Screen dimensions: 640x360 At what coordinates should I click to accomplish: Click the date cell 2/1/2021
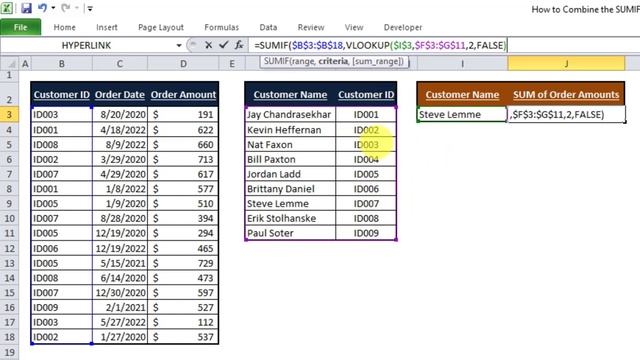[x=120, y=307]
